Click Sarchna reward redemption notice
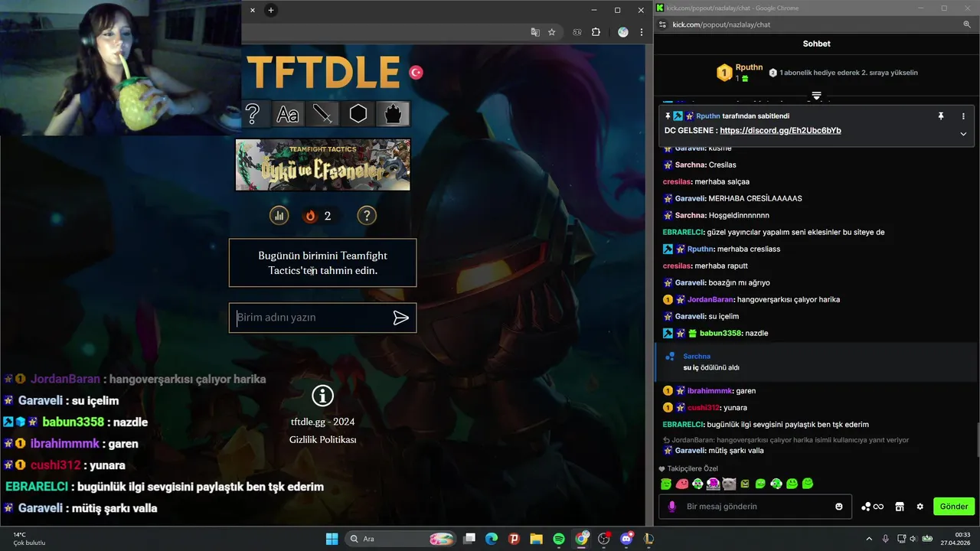Image resolution: width=980 pixels, height=551 pixels. 816,362
